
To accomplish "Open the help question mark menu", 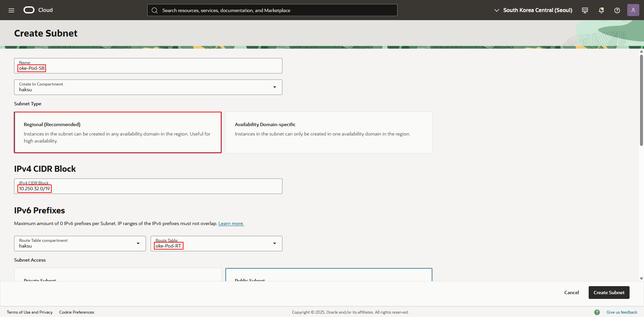I will pos(617,10).
